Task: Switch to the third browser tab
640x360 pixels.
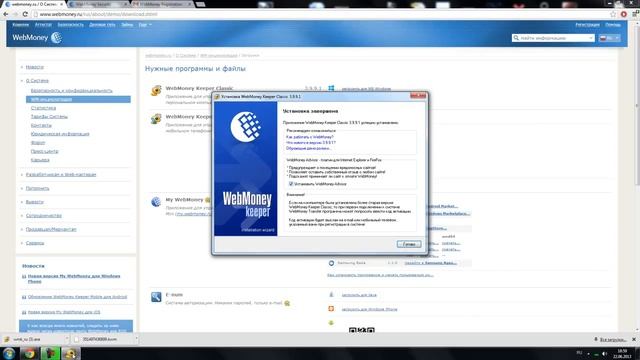Action: click(x=162, y=4)
